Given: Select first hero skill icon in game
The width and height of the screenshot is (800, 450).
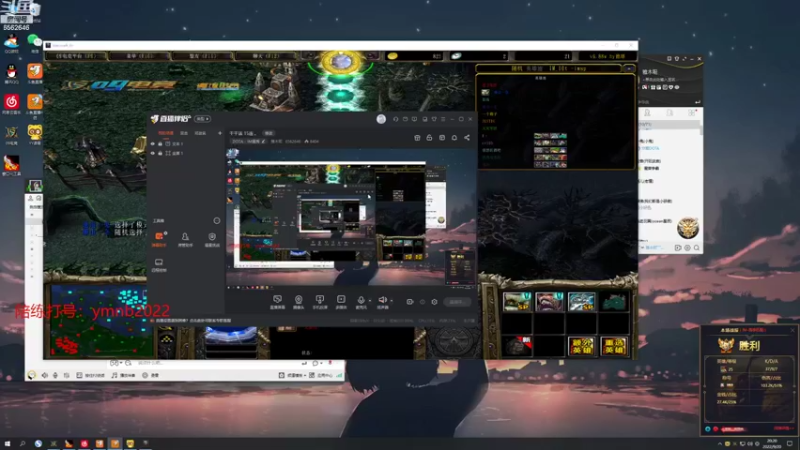Looking at the screenshot, I should coord(517,302).
